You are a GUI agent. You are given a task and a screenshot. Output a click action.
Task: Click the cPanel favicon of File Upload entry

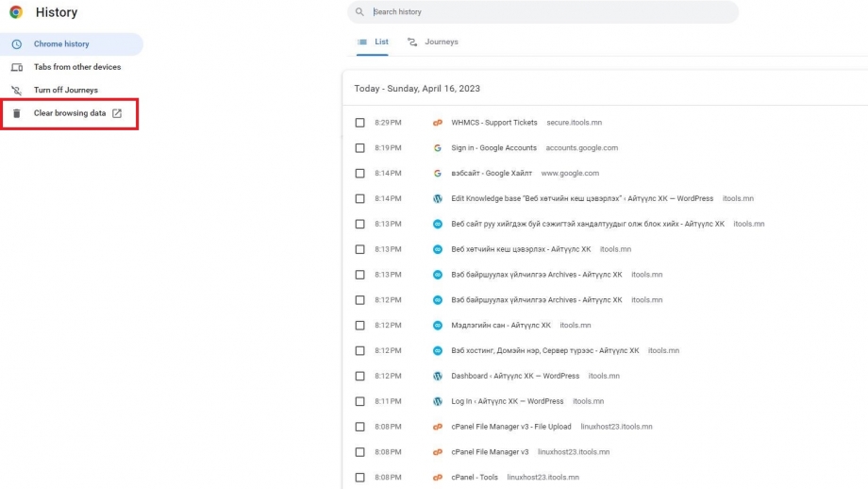[x=438, y=427]
